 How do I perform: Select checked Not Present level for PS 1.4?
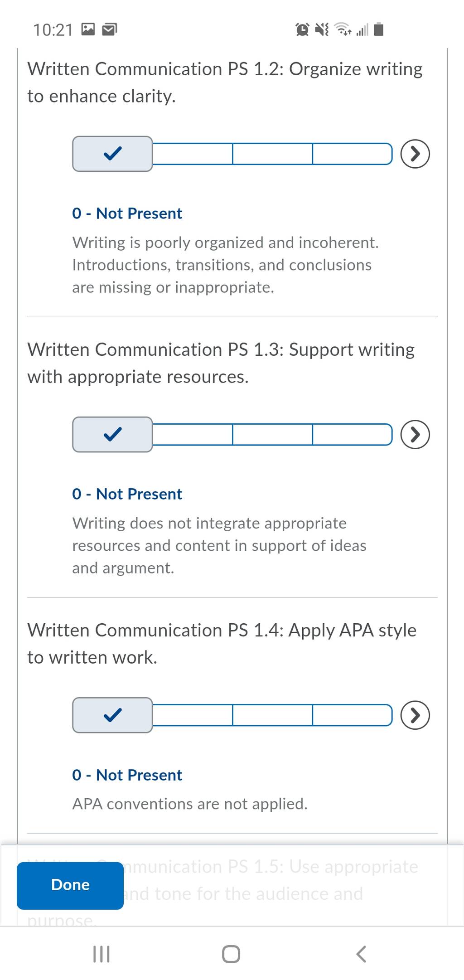(112, 715)
